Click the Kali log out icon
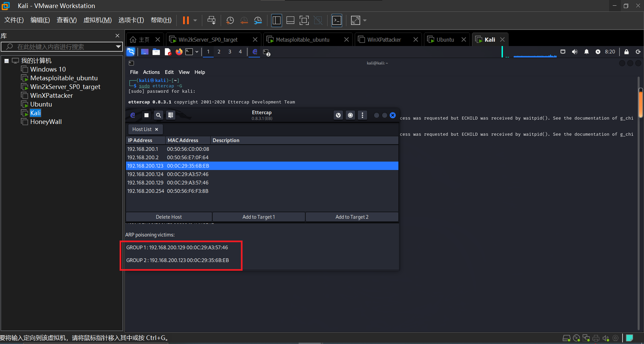 (x=638, y=52)
